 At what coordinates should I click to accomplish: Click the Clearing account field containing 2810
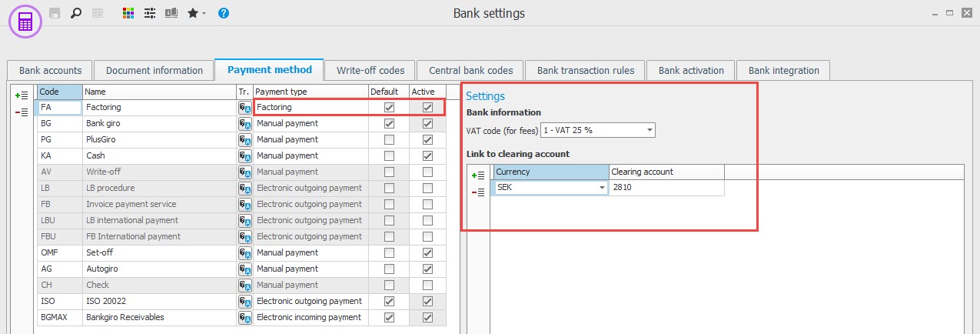(x=666, y=188)
